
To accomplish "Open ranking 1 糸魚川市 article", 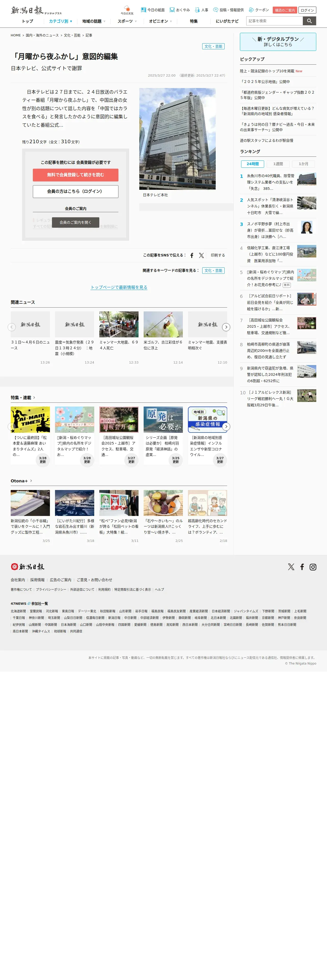I will (278, 182).
